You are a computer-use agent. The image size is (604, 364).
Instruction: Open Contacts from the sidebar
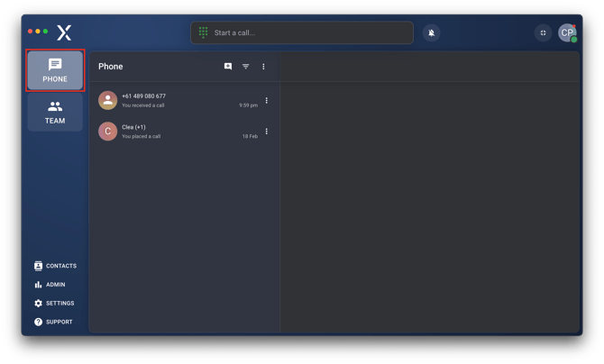click(x=55, y=266)
